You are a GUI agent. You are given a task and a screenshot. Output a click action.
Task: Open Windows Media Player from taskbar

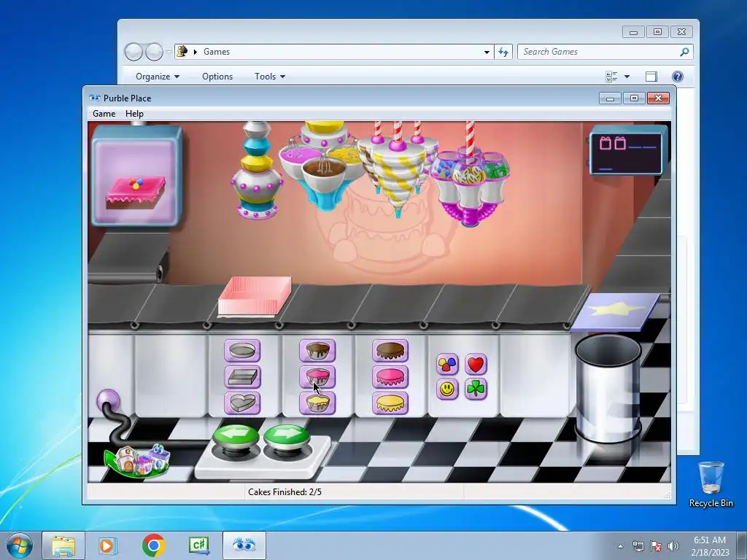107,545
